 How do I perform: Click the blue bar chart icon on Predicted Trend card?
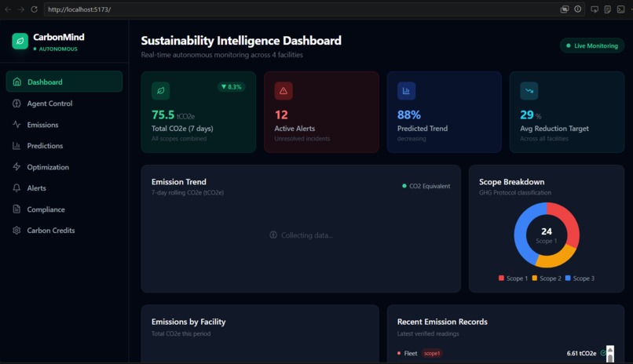[406, 91]
